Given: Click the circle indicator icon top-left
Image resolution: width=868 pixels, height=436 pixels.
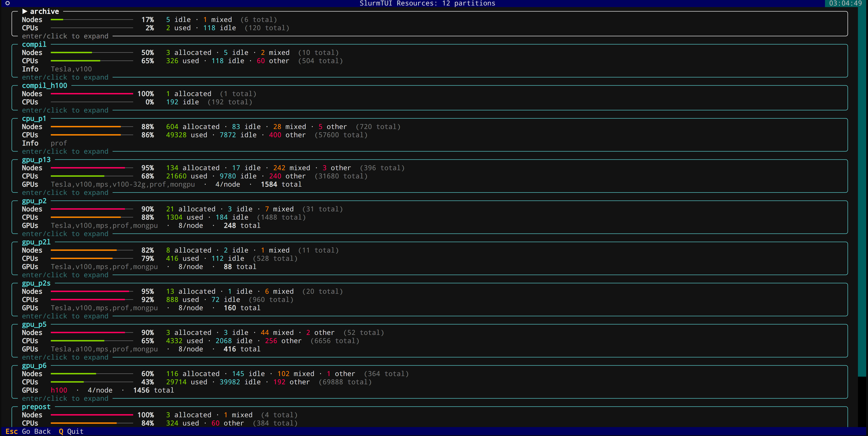Looking at the screenshot, I should 7,3.
